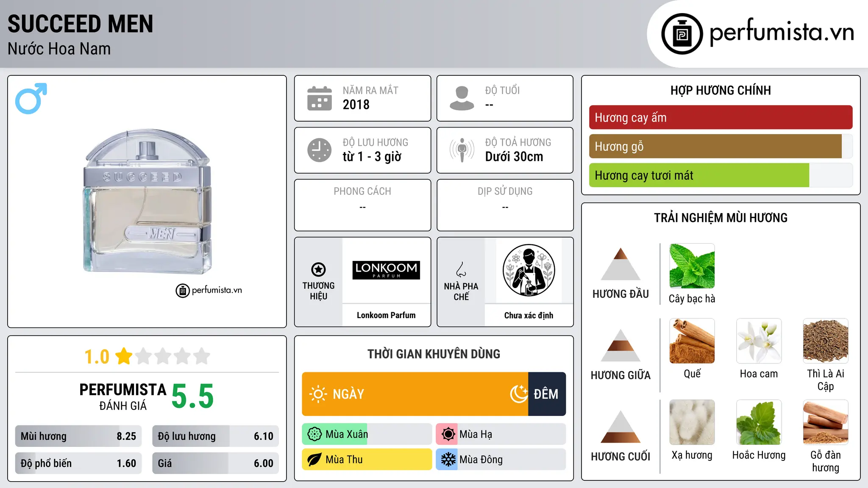The image size is (868, 488).
Task: Select the snowflake icon for Mùa Đông
Action: point(448,460)
